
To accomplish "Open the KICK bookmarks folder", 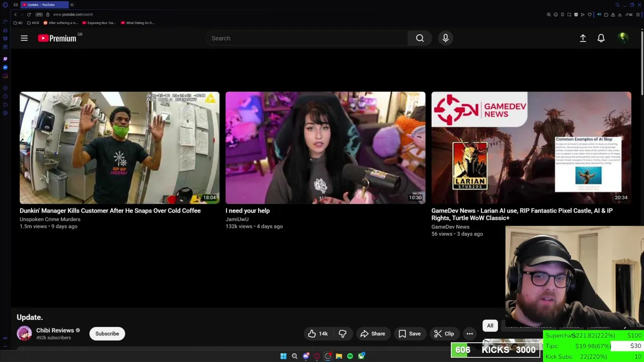I will click(33, 23).
